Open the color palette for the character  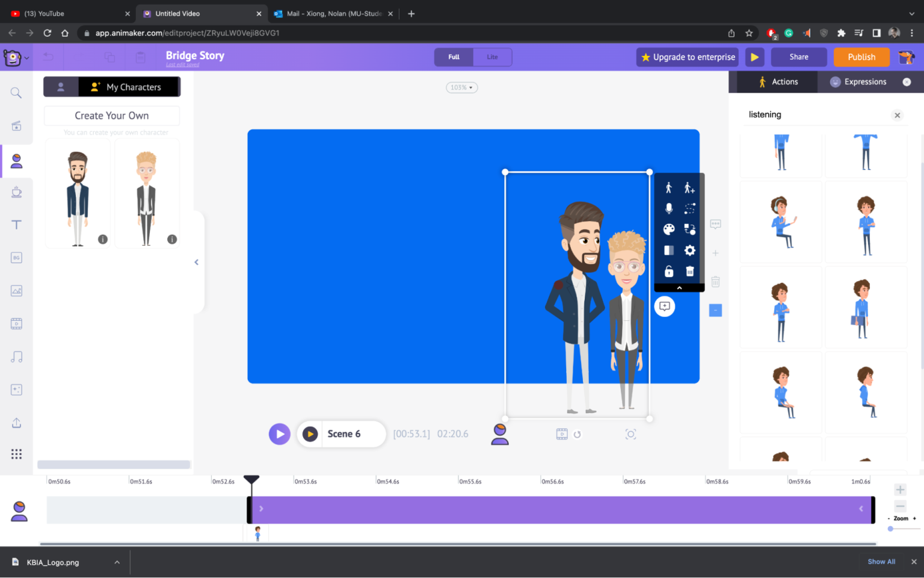point(669,229)
